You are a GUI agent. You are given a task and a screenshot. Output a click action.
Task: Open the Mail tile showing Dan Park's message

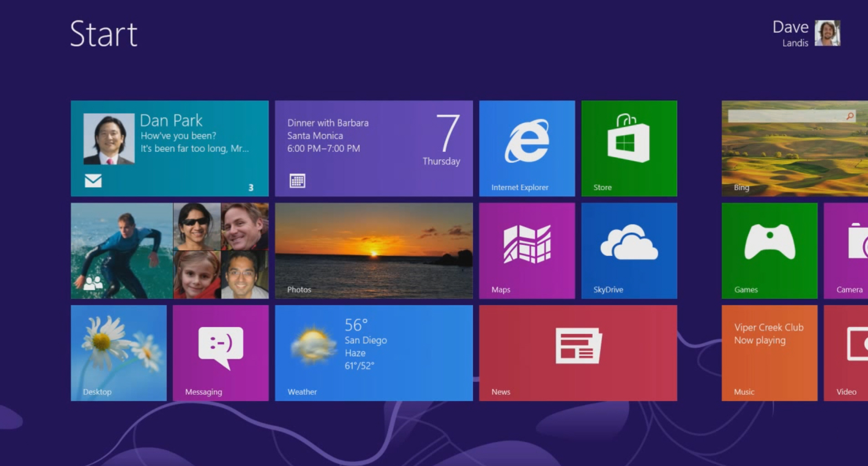[169, 148]
